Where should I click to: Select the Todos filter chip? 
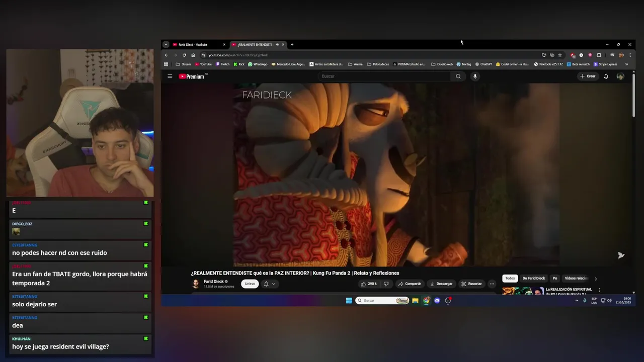click(x=510, y=279)
